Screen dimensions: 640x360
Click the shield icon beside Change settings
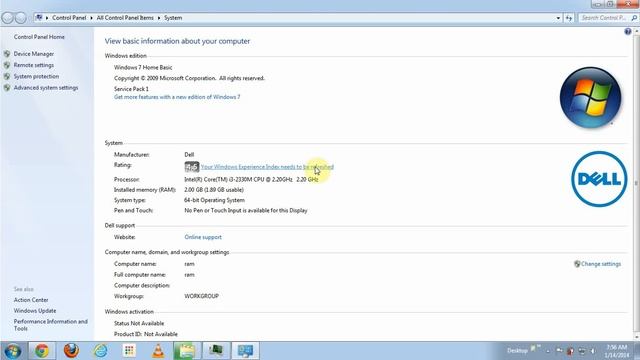[577, 264]
